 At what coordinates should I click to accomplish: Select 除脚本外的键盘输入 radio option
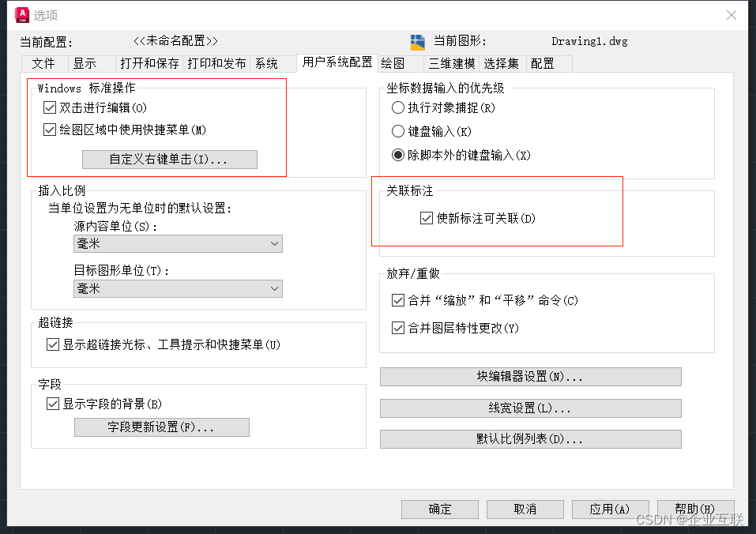coord(398,155)
